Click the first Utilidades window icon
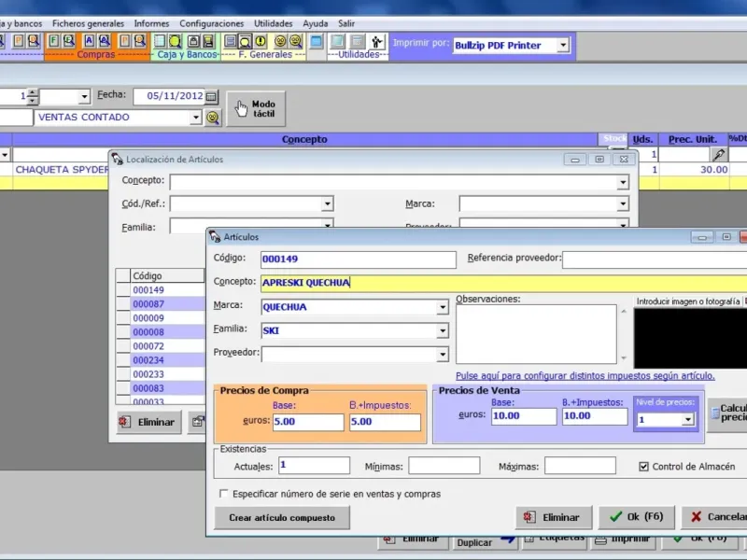 tap(337, 41)
